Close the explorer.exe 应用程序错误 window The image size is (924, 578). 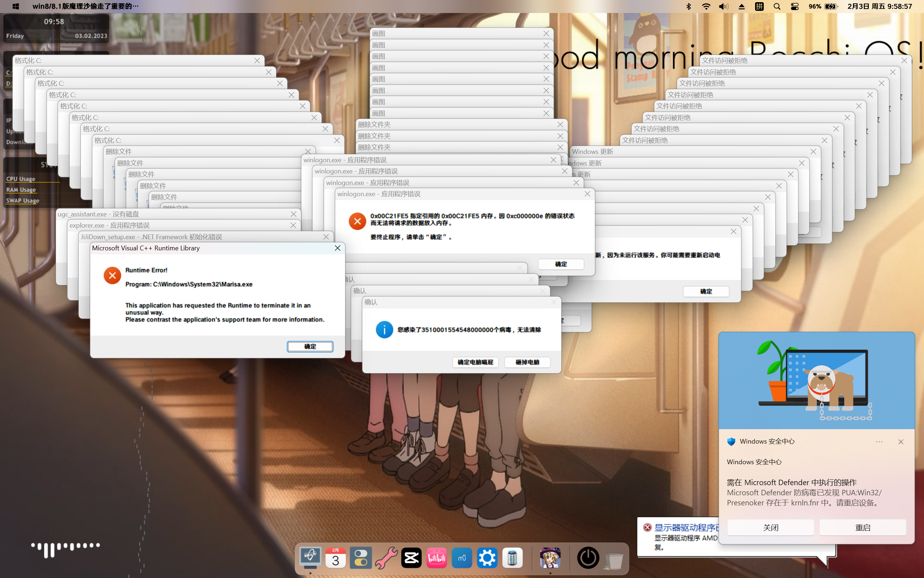point(293,225)
